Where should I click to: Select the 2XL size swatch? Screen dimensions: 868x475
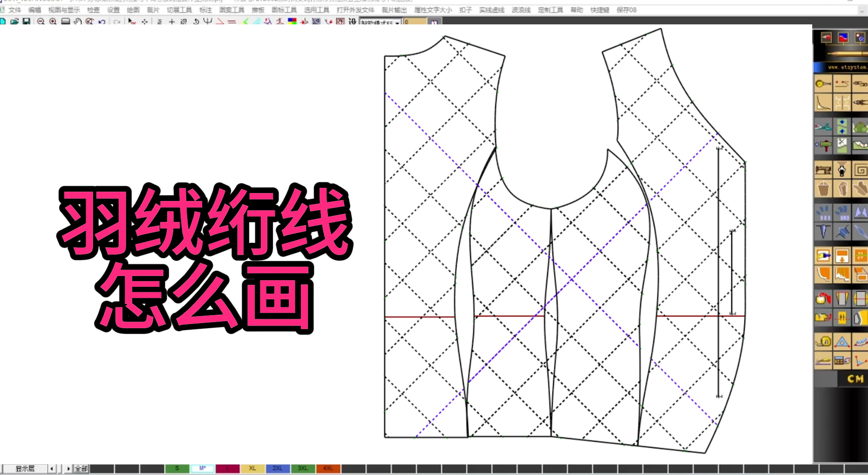[x=278, y=468]
